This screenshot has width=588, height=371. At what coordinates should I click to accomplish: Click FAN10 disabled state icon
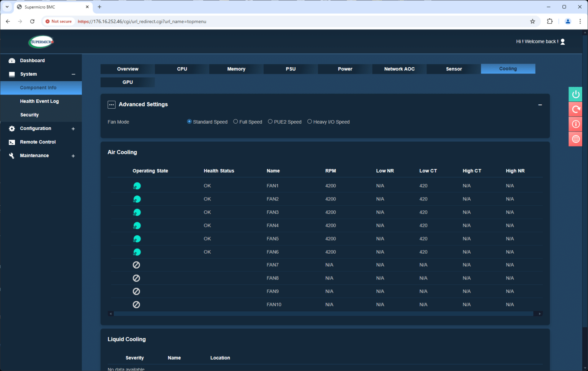coord(136,305)
